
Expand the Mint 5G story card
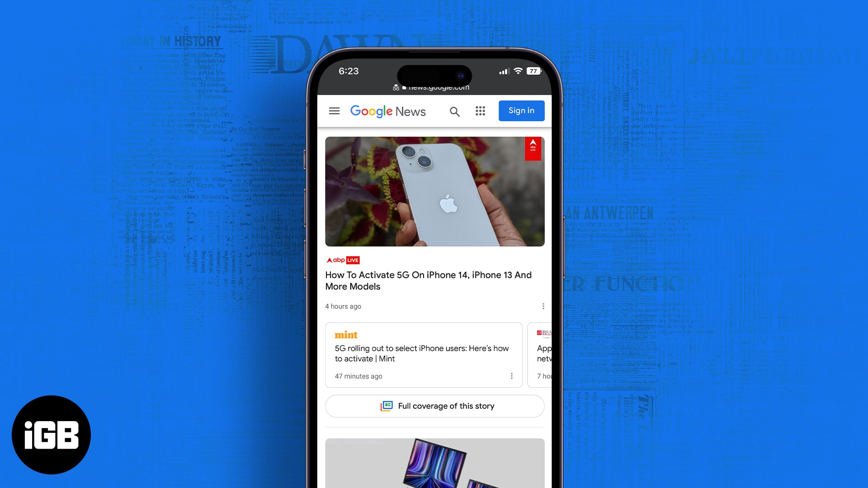(x=421, y=353)
